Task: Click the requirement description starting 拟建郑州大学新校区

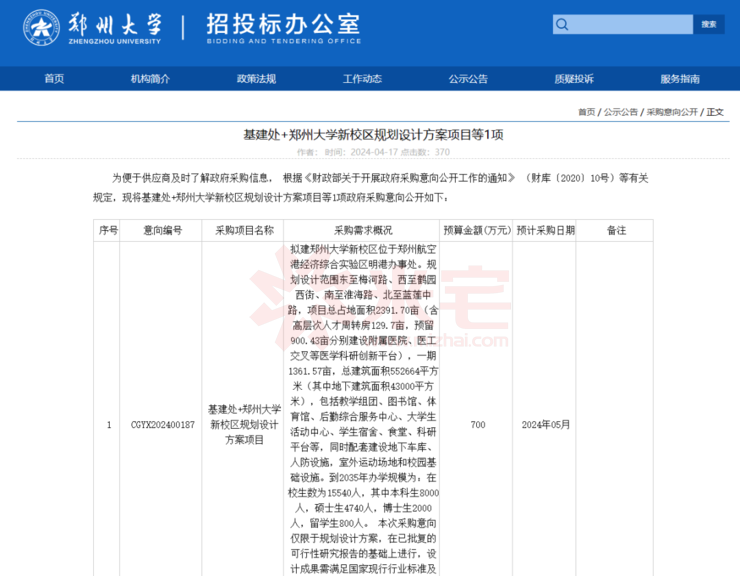Action: pos(363,409)
